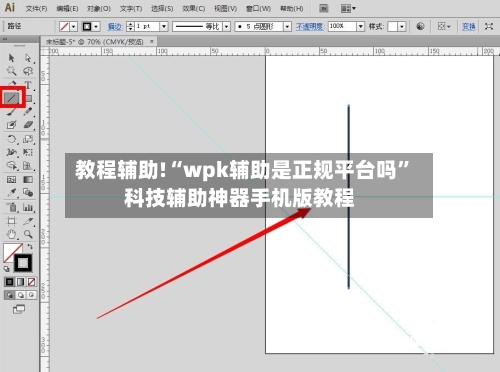
Task: Click the swap fill and stroke arrows
Action: point(30,246)
